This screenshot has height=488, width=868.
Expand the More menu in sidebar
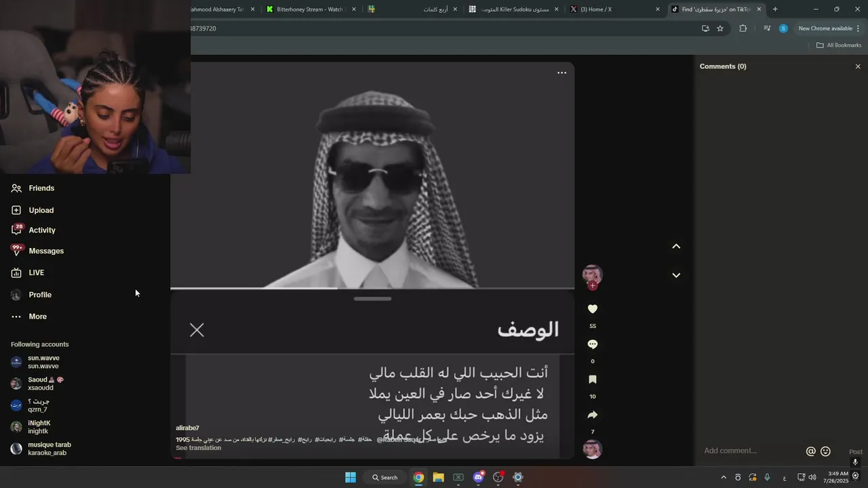pos(29,317)
